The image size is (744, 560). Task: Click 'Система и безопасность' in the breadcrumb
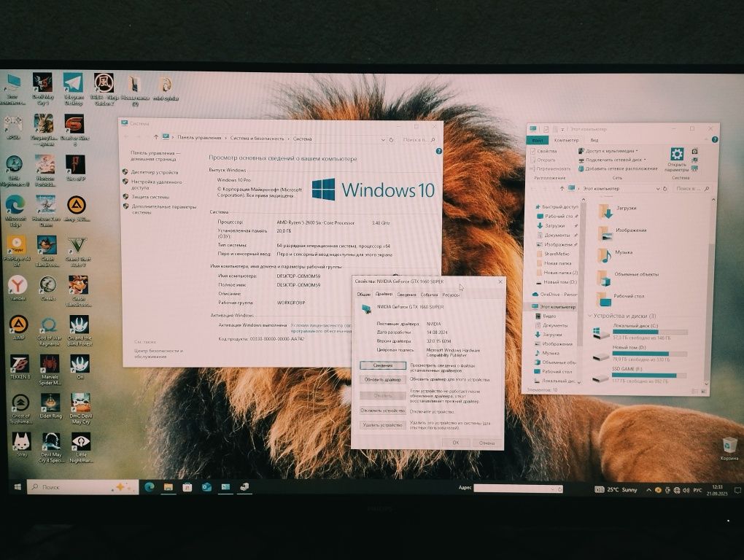257,139
